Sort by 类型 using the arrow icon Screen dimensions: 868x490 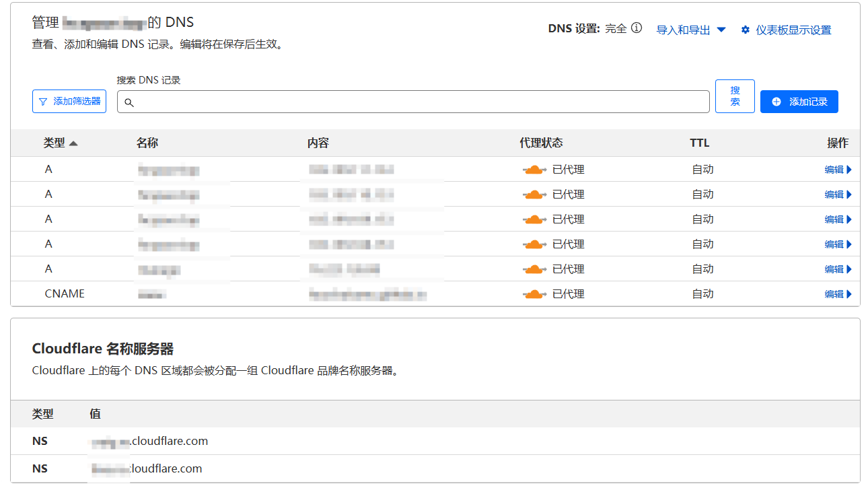[73, 143]
